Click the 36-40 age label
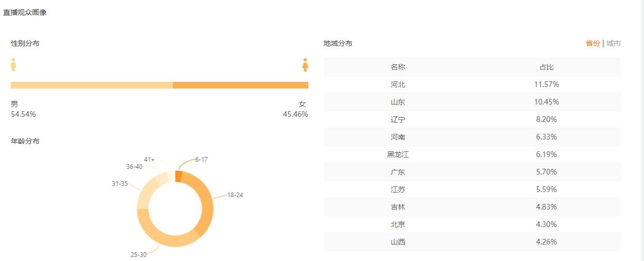The height and width of the screenshot is (261, 644). tap(134, 167)
